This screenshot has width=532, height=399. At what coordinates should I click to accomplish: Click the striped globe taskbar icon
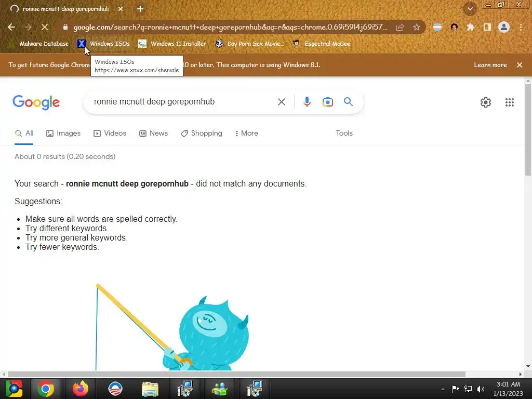(x=115, y=389)
